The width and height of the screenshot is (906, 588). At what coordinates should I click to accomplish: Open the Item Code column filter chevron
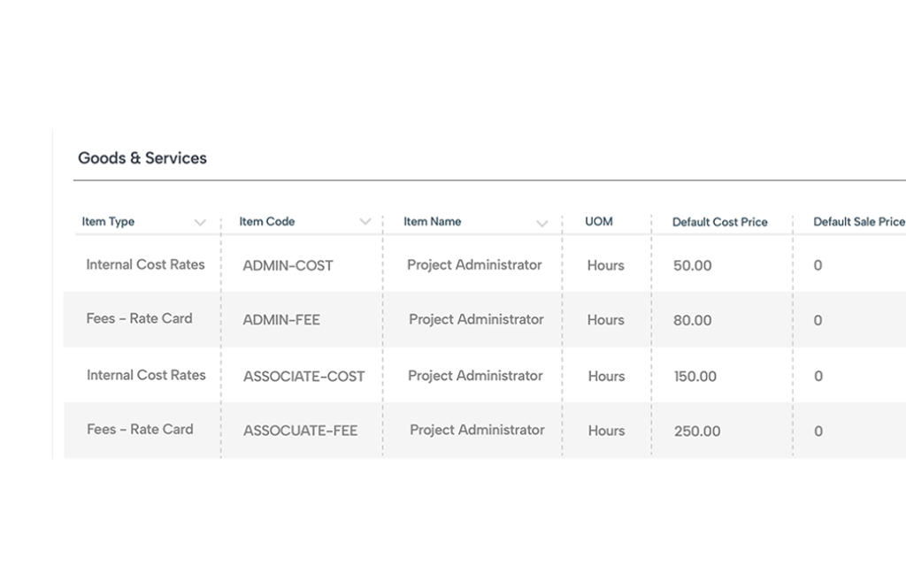tap(365, 222)
